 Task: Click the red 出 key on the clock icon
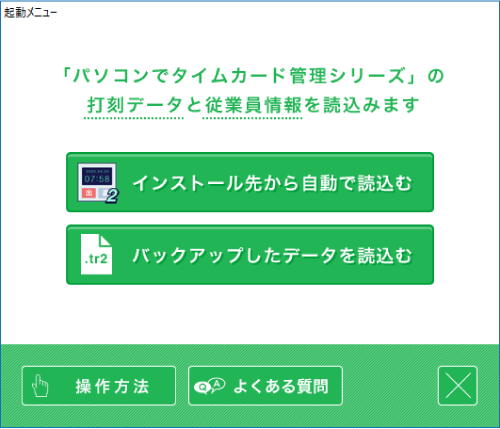pos(89,193)
